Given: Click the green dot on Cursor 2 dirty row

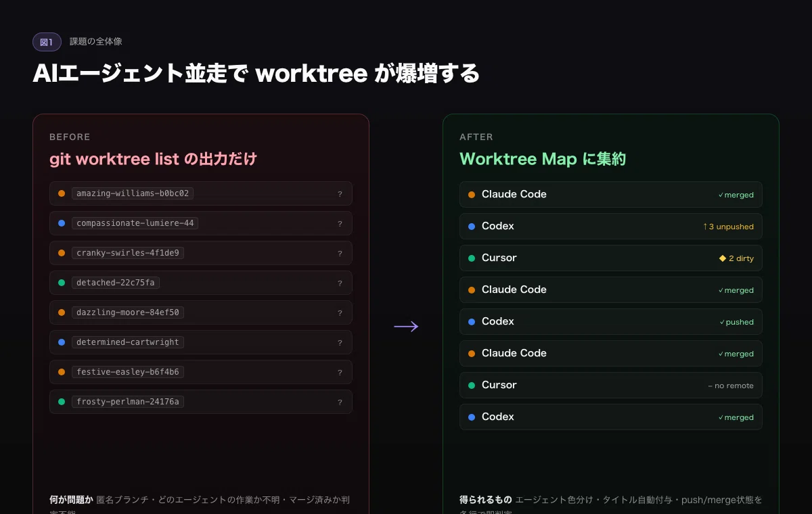Looking at the screenshot, I should [x=472, y=258].
